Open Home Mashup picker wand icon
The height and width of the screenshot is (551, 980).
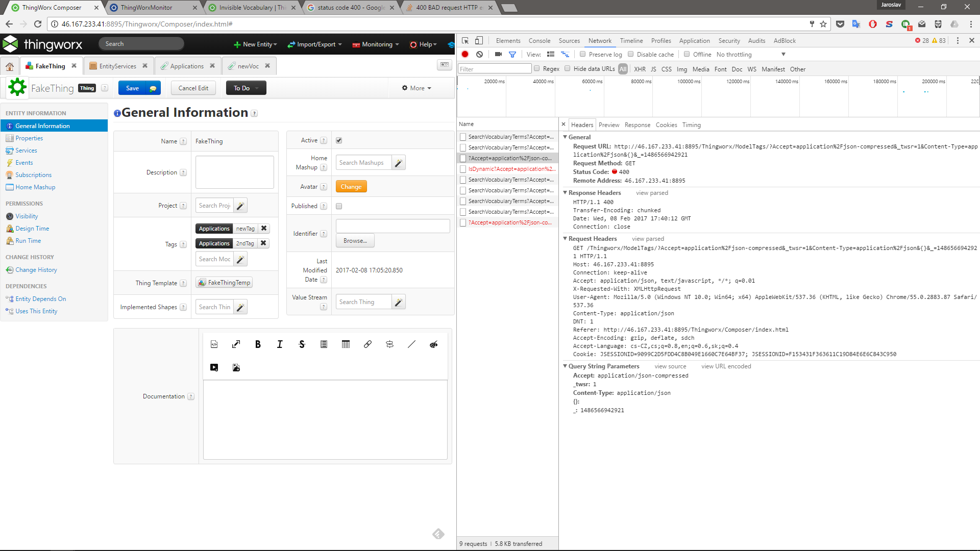(x=399, y=163)
